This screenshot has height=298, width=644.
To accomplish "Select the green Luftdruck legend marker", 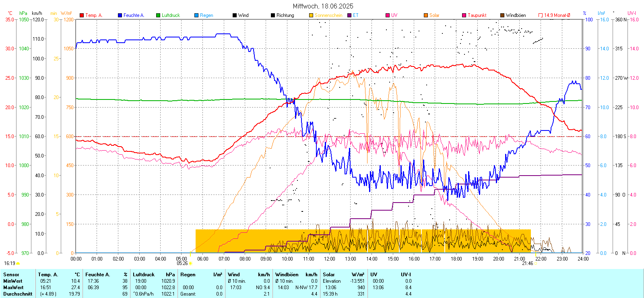I will [x=158, y=15].
